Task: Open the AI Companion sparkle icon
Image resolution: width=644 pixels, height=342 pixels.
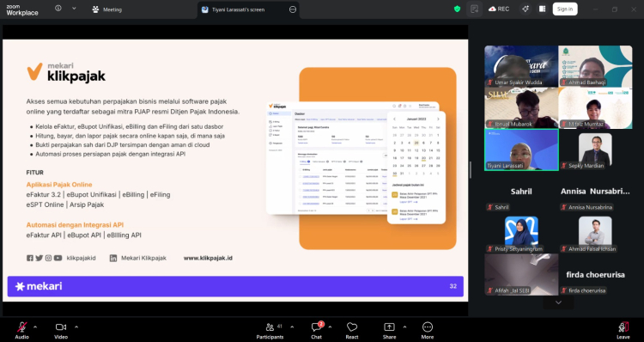Action: pos(526,9)
